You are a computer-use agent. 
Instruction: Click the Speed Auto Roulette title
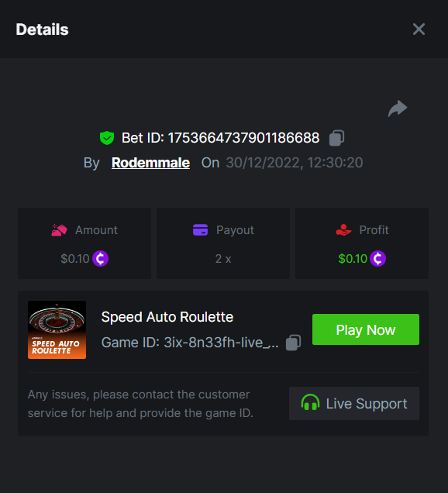(x=167, y=317)
